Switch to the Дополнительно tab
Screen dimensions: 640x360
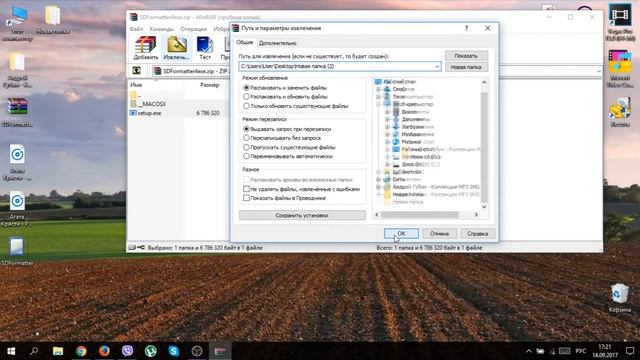click(278, 43)
